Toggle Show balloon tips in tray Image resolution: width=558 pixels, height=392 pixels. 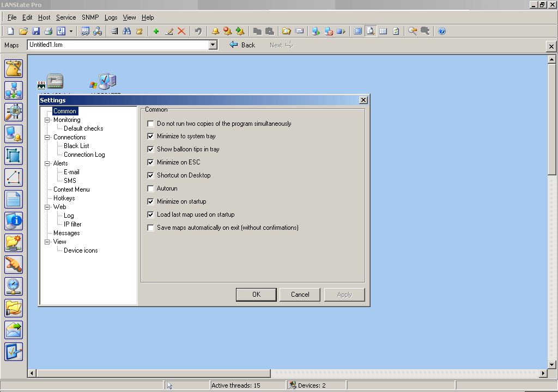point(150,149)
